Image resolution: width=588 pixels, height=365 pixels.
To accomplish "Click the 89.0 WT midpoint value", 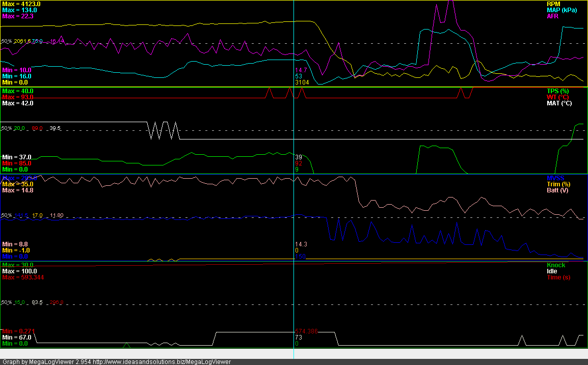I will point(37,128).
